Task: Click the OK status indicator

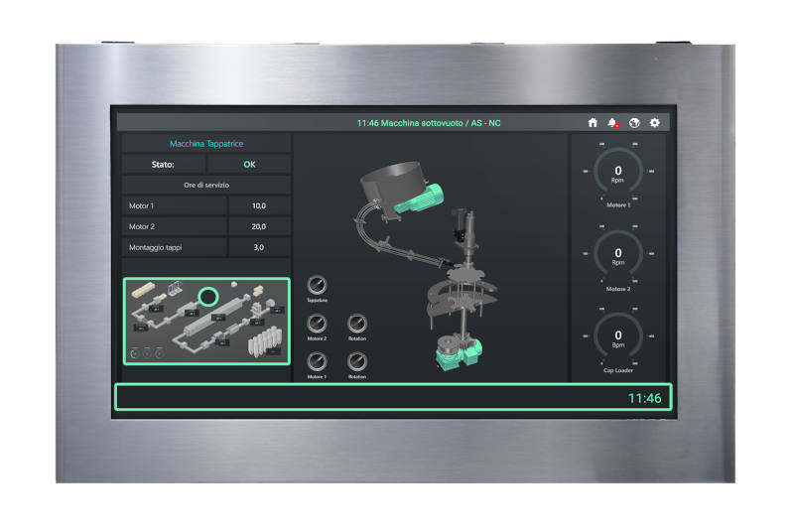Action: coord(249,165)
